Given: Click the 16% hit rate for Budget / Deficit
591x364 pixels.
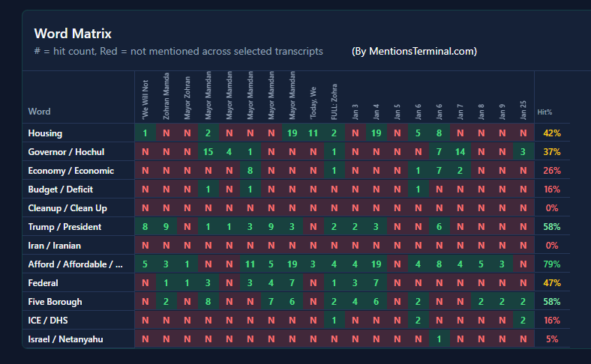Looking at the screenshot, I should [x=552, y=189].
